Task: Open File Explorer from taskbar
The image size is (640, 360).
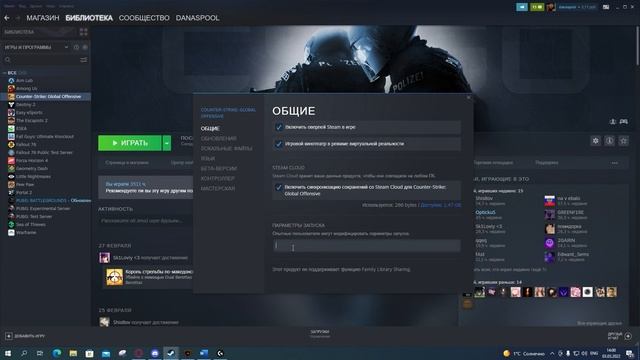Action: click(x=73, y=353)
